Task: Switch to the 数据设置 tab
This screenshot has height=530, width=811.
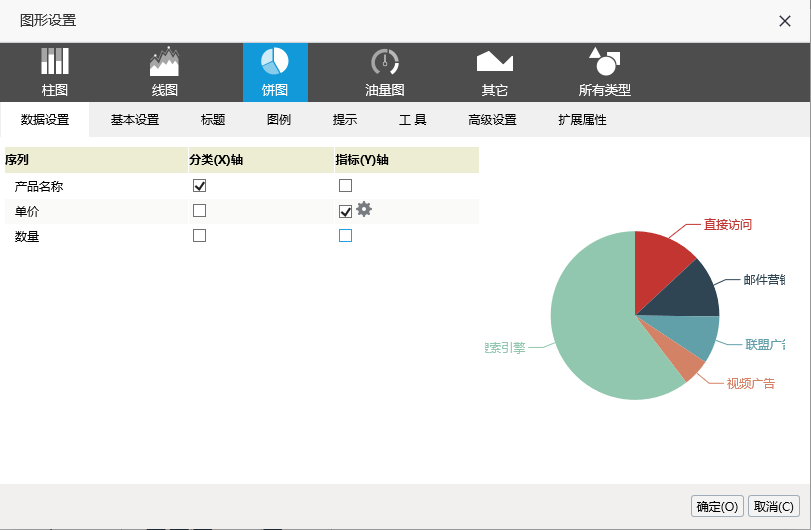Action: (45, 120)
